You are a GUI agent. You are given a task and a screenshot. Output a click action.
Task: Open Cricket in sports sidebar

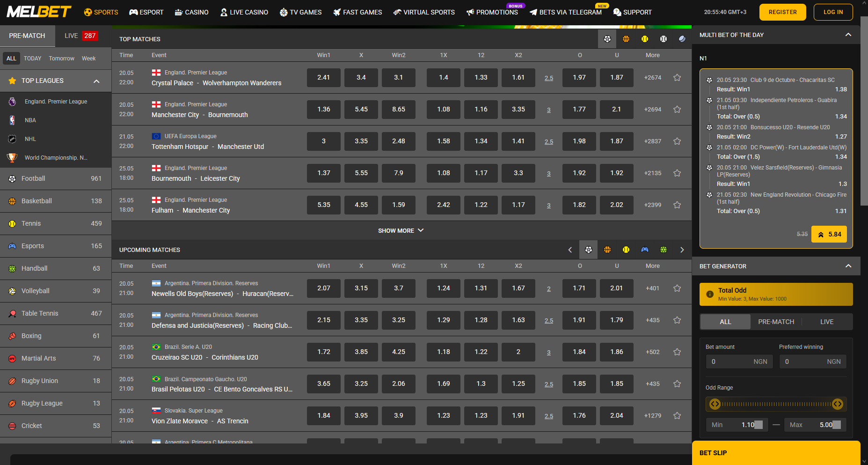click(x=56, y=426)
